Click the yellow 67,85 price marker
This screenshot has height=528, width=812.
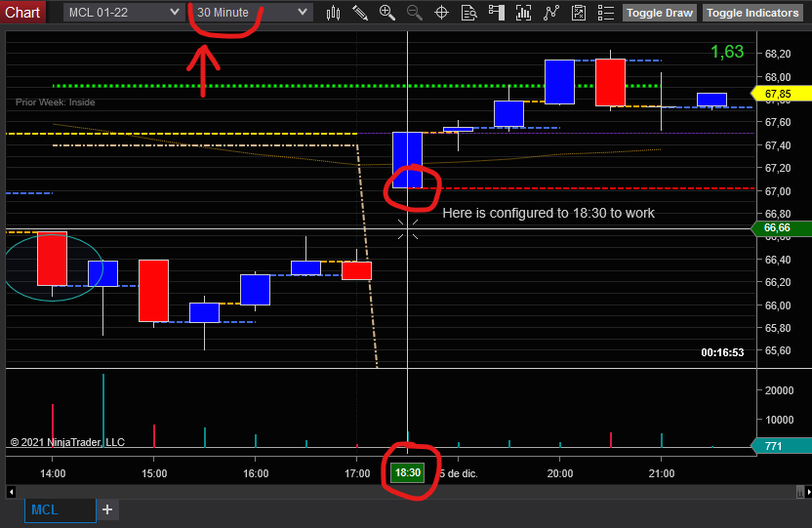pyautogui.click(x=781, y=94)
